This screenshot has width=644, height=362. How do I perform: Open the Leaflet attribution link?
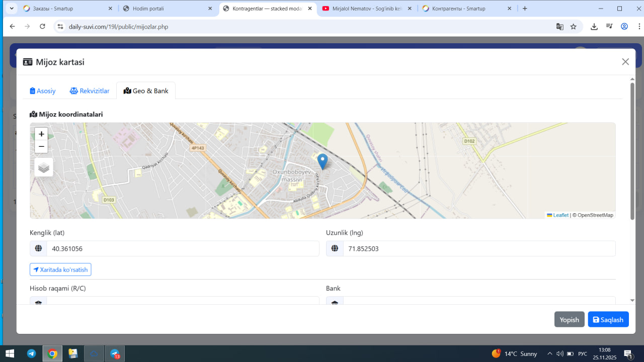(557, 215)
